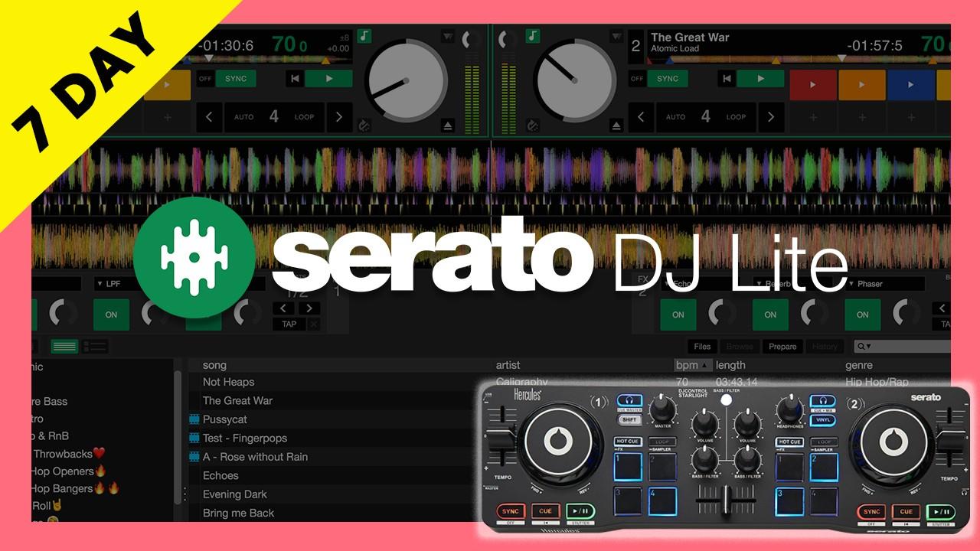The width and height of the screenshot is (980, 551).
Task: Trigger the yellow cue point on deck 1
Action: (x=166, y=85)
